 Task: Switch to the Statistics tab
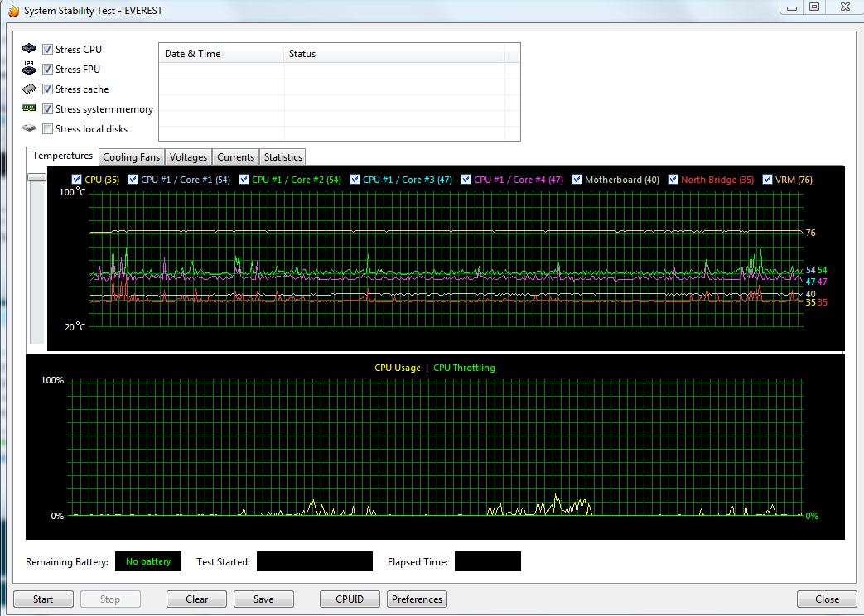click(x=282, y=157)
